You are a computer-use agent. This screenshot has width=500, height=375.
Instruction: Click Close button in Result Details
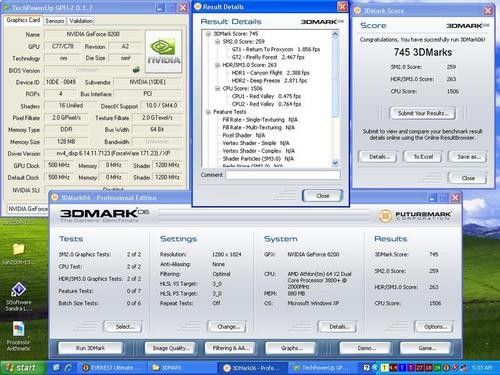(322, 196)
